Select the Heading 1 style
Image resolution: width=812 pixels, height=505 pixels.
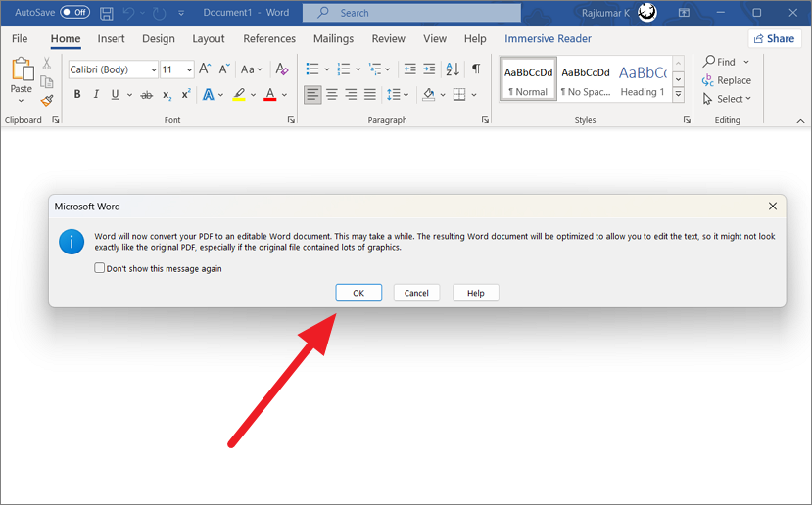tap(643, 79)
